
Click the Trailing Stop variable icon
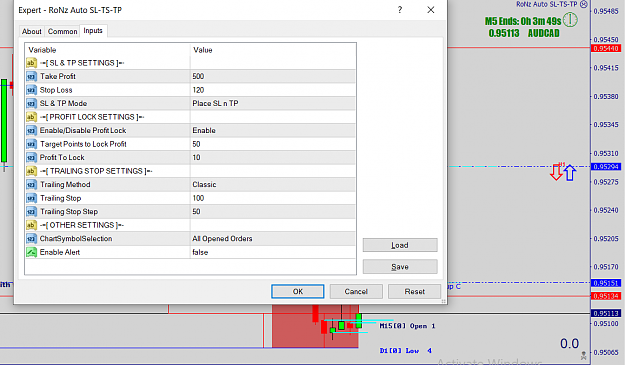click(31, 198)
